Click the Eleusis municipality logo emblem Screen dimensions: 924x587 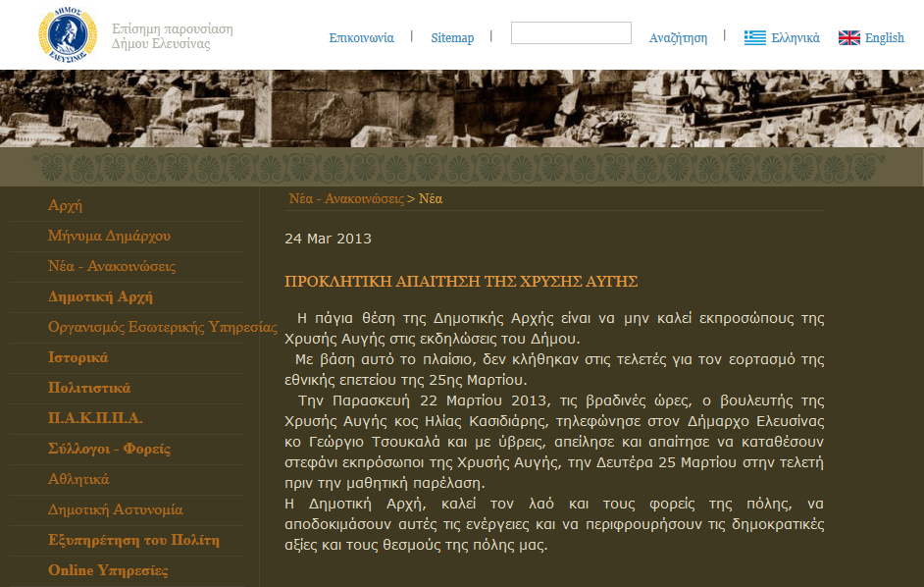(x=68, y=34)
